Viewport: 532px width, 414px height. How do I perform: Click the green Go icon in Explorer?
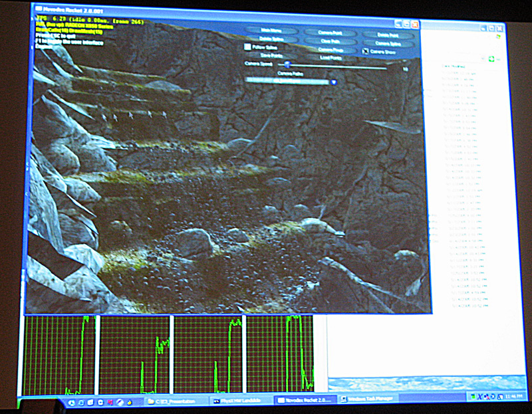click(x=491, y=58)
